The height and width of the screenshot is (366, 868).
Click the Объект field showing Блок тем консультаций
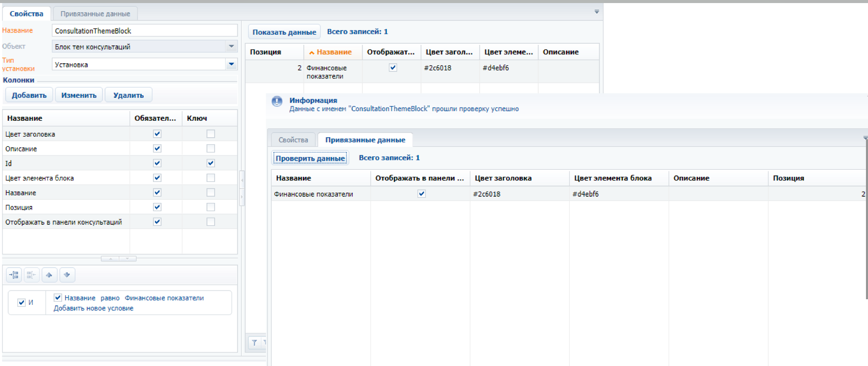(145, 46)
